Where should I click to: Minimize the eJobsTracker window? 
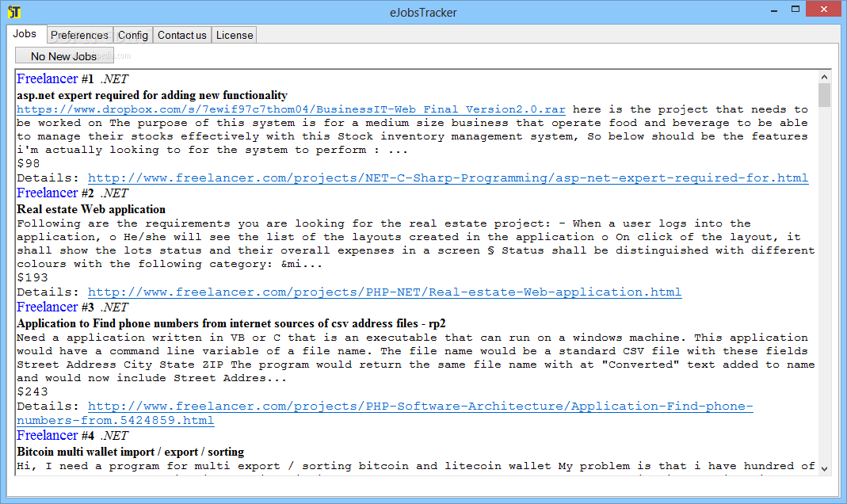pos(774,10)
